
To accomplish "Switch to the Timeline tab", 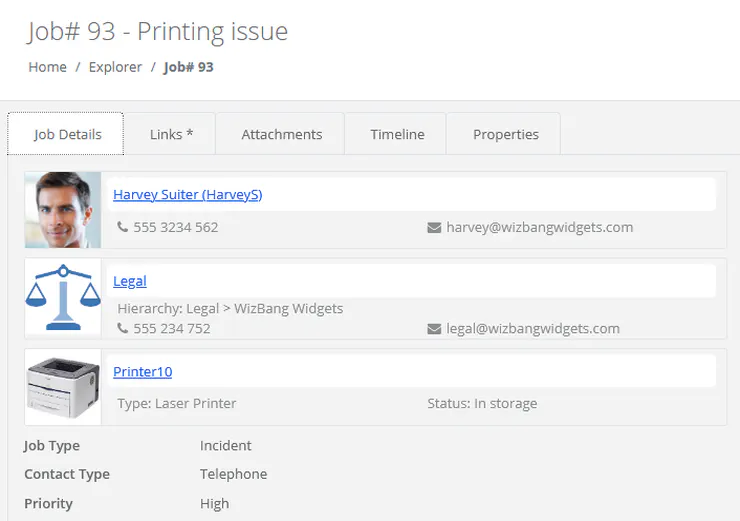I will 397,134.
